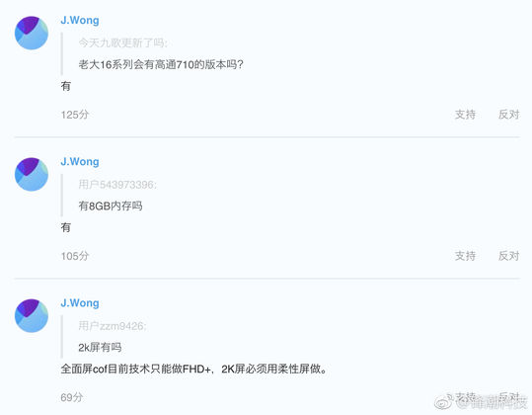
Task: Click J.Wong avatar on third comment
Action: point(32,315)
